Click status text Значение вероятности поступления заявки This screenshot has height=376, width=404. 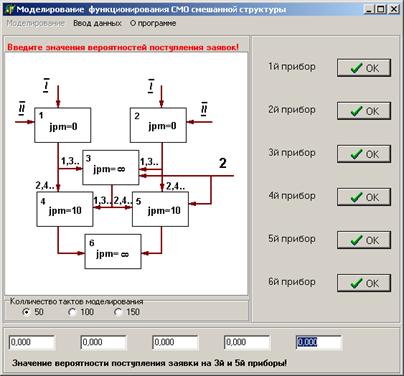149,363
